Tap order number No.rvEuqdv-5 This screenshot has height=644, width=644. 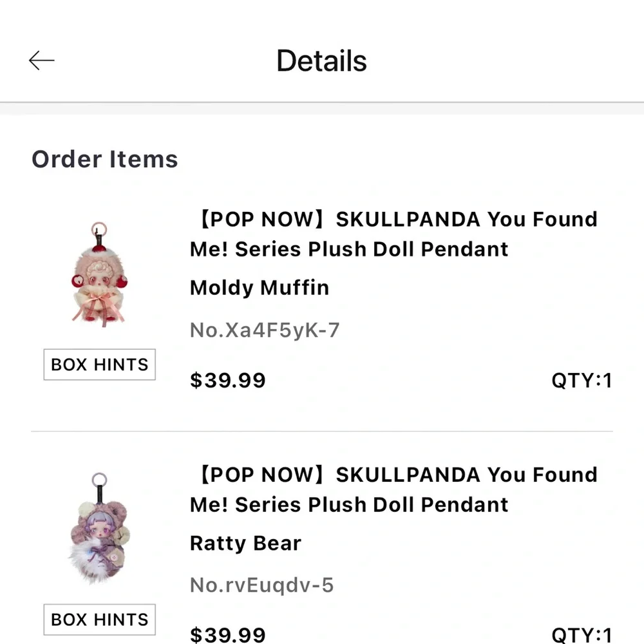(x=261, y=585)
